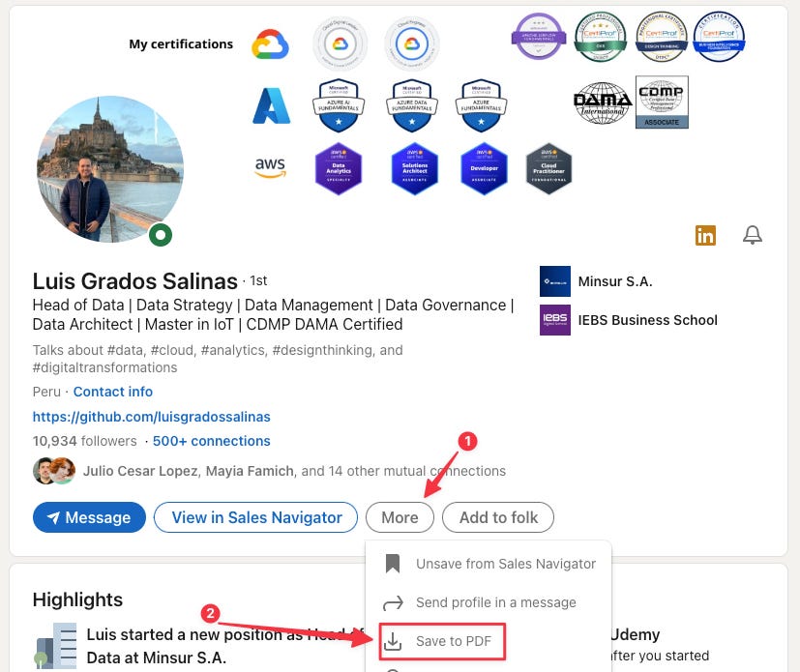Open mutual connections list with Julio Cesar Lopez
This screenshot has height=672, width=800.
click(x=294, y=471)
